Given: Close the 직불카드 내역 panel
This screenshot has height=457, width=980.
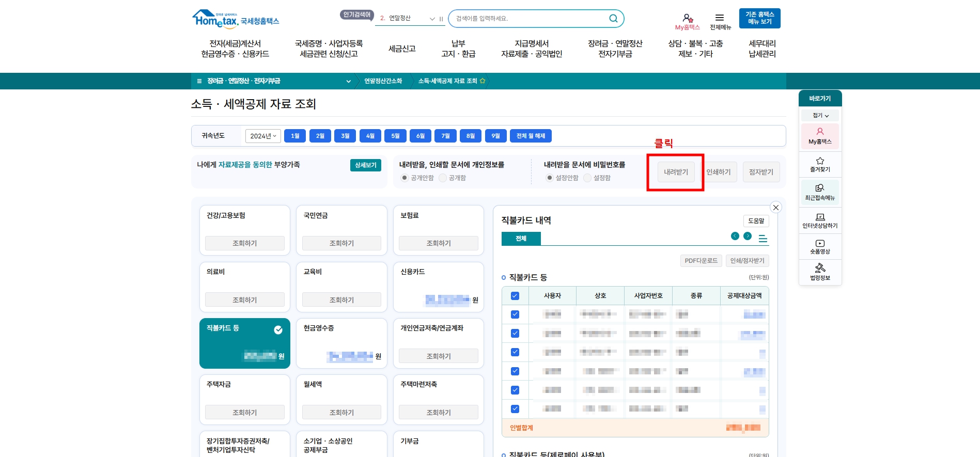Looking at the screenshot, I should pos(775,208).
